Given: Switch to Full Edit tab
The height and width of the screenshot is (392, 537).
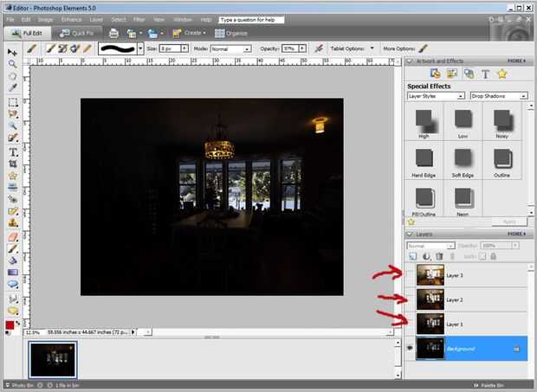Looking at the screenshot, I should coord(27,33).
